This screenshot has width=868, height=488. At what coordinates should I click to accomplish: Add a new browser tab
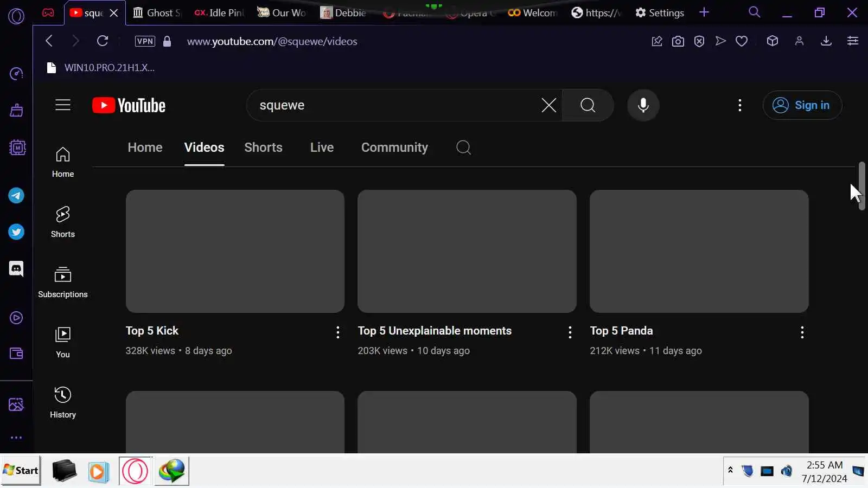click(704, 12)
